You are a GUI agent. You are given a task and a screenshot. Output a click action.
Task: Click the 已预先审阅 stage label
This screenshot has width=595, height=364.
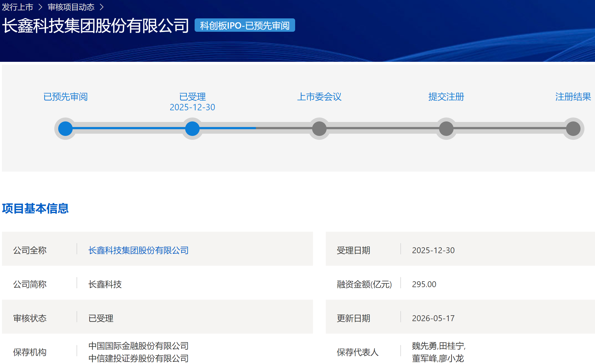[x=65, y=97]
